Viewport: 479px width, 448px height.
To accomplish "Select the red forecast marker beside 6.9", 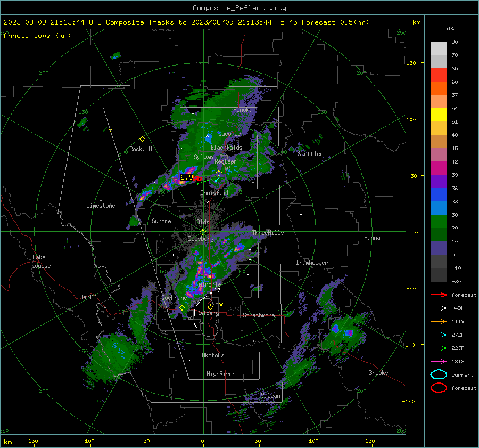I will pos(198,178).
